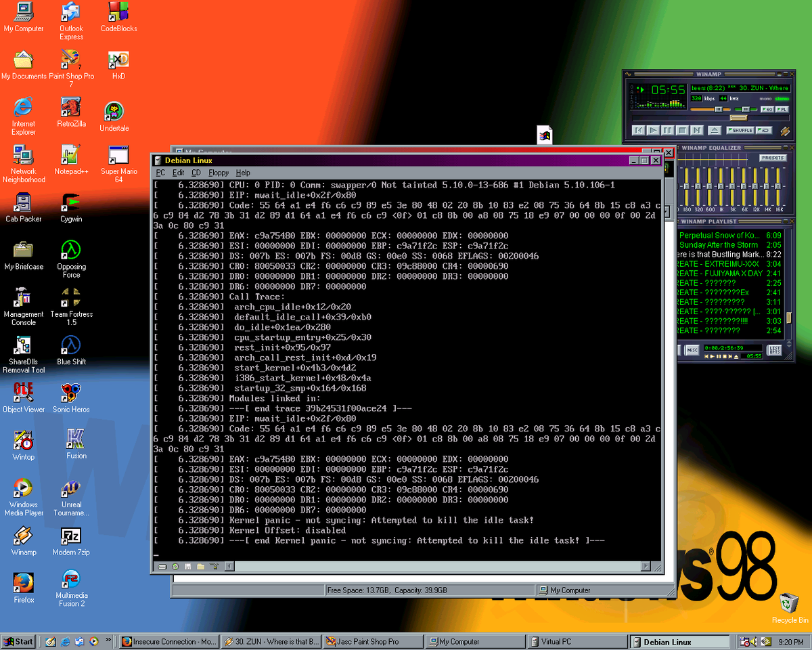Click the taskbar clock showing 9:20 PM

point(792,641)
